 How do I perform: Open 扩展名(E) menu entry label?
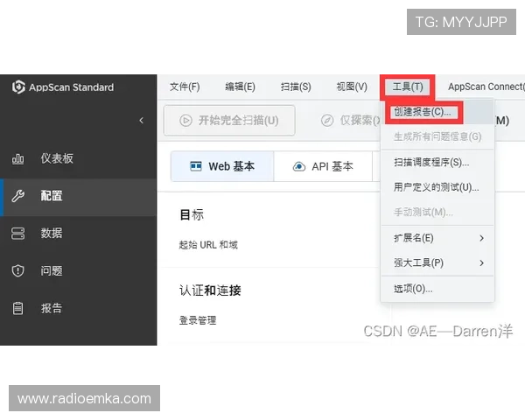tap(414, 238)
